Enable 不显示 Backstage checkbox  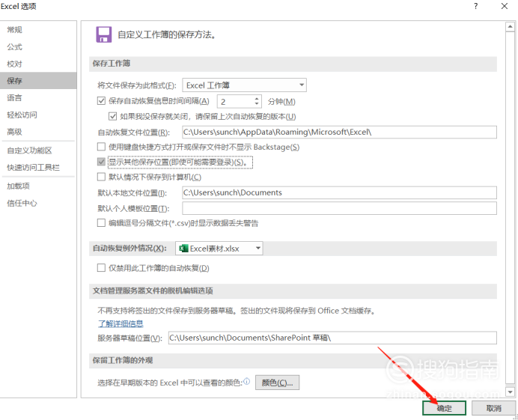click(x=101, y=147)
